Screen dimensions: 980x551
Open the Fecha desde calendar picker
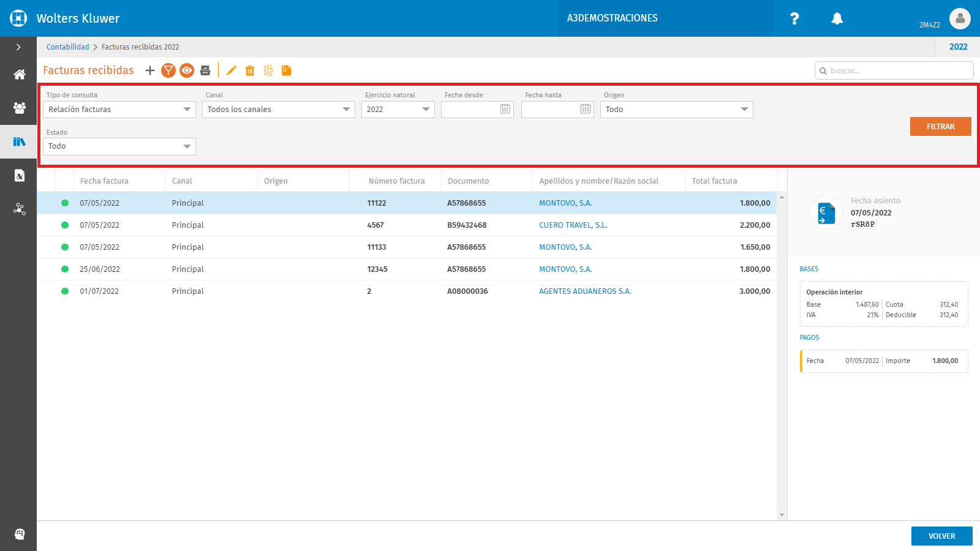505,109
